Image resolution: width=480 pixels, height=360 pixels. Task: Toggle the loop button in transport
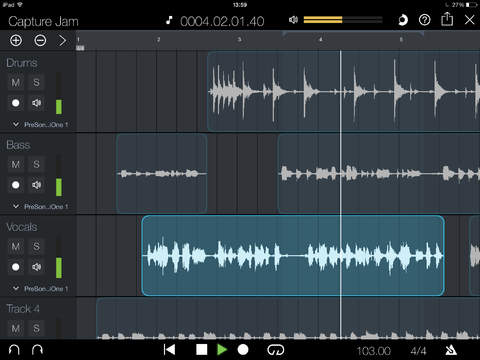[276, 350]
